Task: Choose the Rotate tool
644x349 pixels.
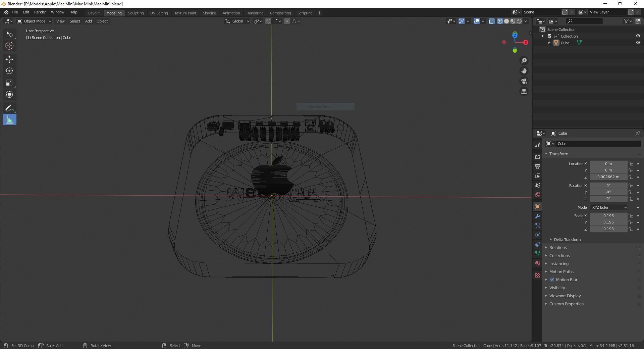Action: point(9,71)
